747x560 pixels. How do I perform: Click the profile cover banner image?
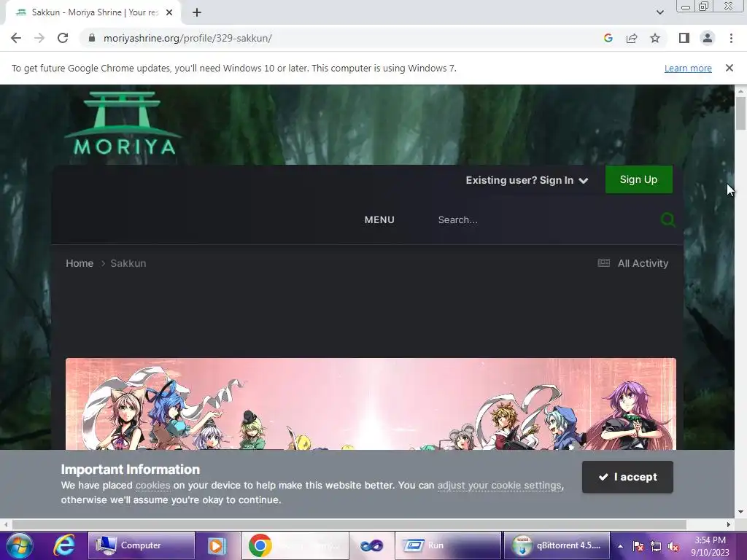pyautogui.click(x=371, y=404)
